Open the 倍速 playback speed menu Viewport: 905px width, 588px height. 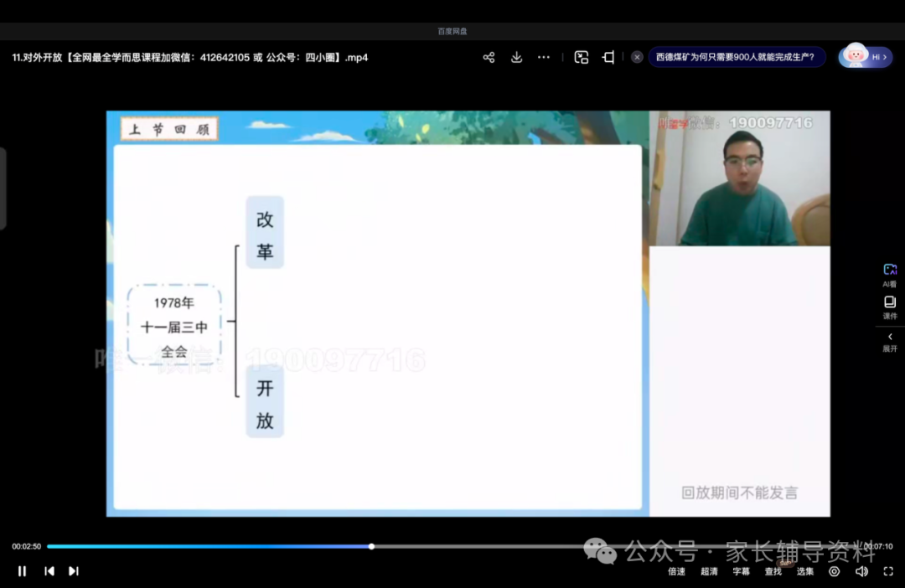[676, 571]
